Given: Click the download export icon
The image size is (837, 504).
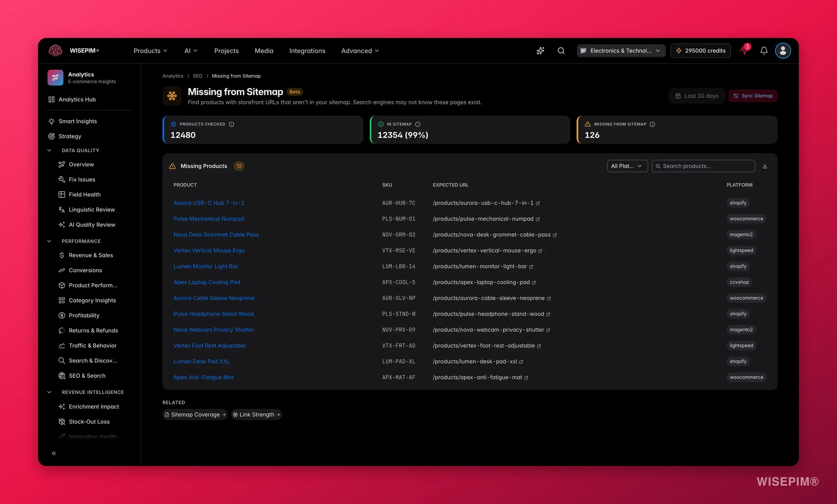Looking at the screenshot, I should pos(765,166).
